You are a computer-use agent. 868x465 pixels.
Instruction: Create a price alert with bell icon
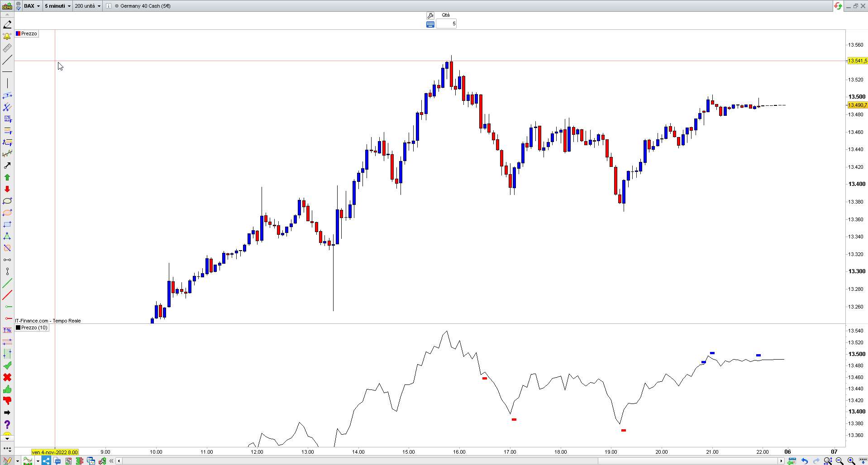pyautogui.click(x=7, y=36)
